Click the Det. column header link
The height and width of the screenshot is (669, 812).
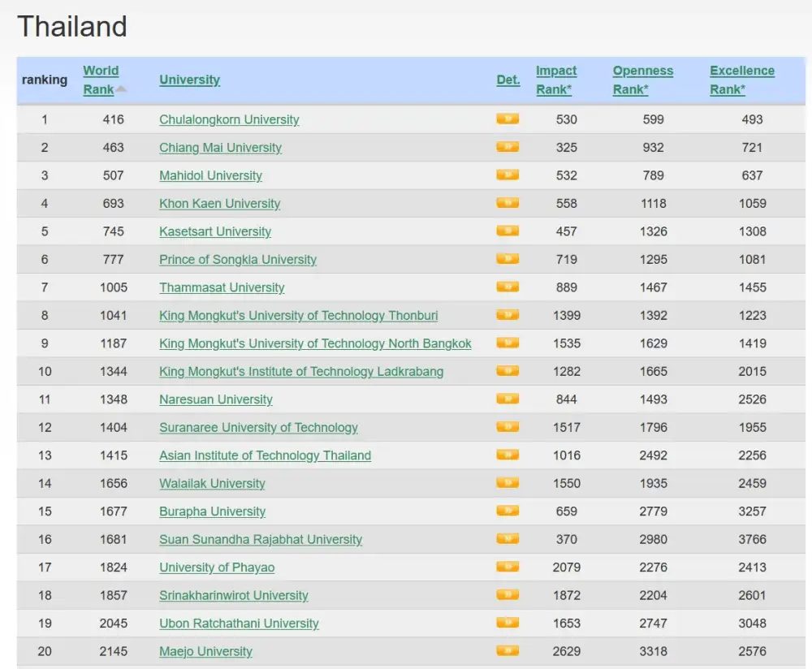[508, 80]
